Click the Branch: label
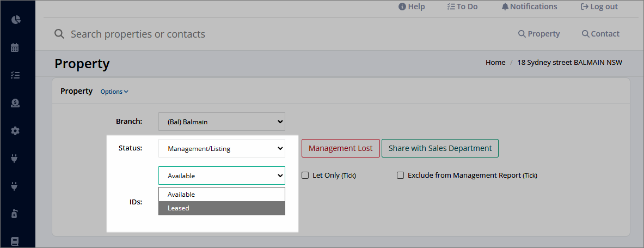This screenshot has width=644, height=248. [x=129, y=122]
